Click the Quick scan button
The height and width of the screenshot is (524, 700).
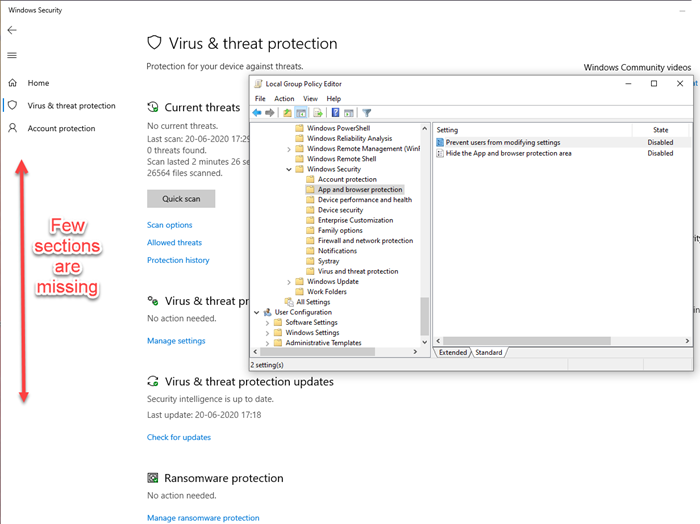click(x=181, y=199)
